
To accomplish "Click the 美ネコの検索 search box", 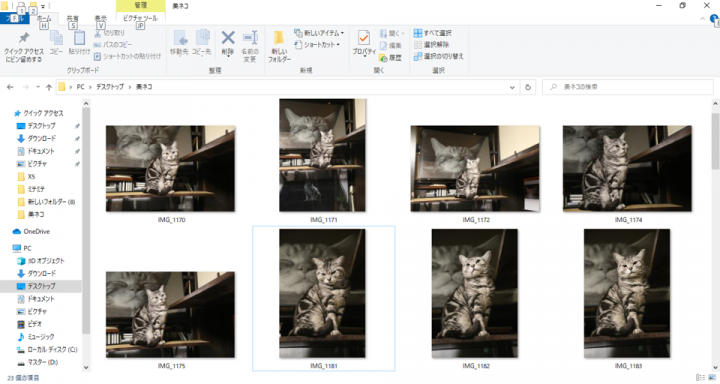I will coord(628,87).
